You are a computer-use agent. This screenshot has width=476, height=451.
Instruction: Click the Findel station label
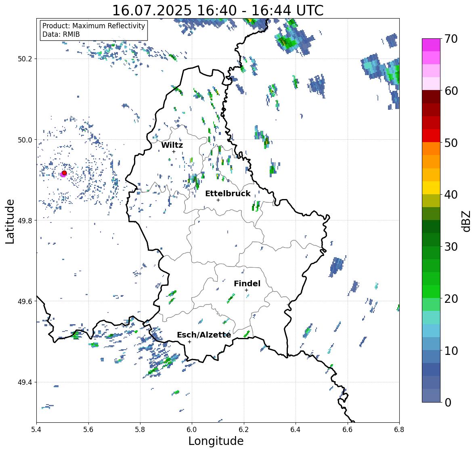pos(247,283)
